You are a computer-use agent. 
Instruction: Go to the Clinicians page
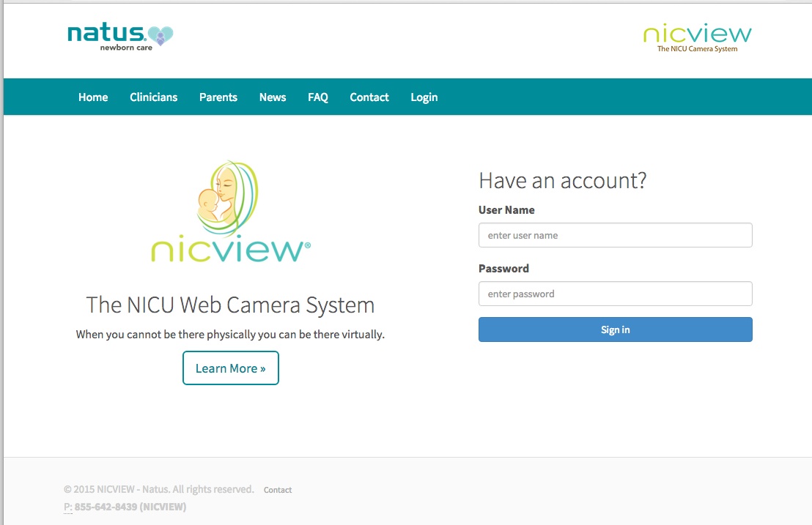pos(154,97)
